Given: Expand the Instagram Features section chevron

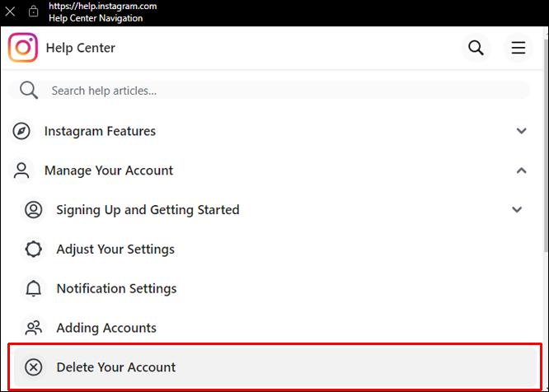Looking at the screenshot, I should [521, 131].
